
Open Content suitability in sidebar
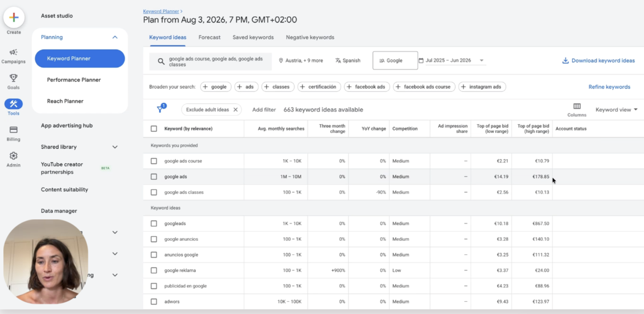click(x=64, y=190)
